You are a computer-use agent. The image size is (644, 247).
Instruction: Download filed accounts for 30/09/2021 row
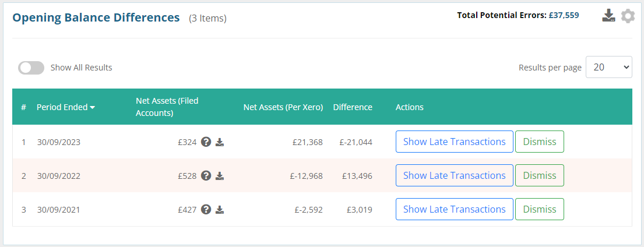tap(220, 209)
